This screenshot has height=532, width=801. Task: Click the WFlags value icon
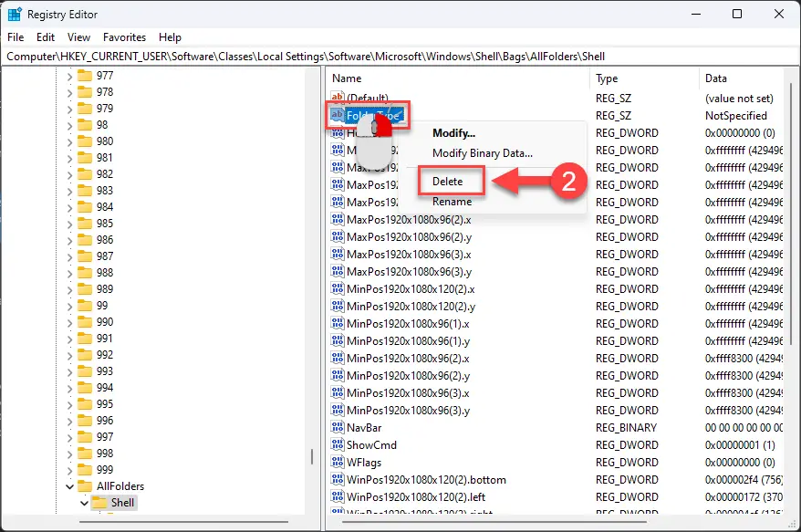point(338,462)
